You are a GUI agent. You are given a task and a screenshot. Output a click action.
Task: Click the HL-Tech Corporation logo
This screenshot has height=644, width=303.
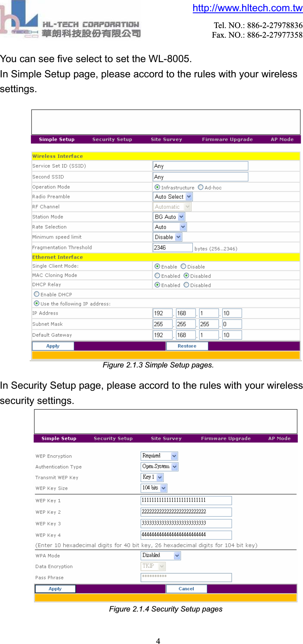click(70, 20)
